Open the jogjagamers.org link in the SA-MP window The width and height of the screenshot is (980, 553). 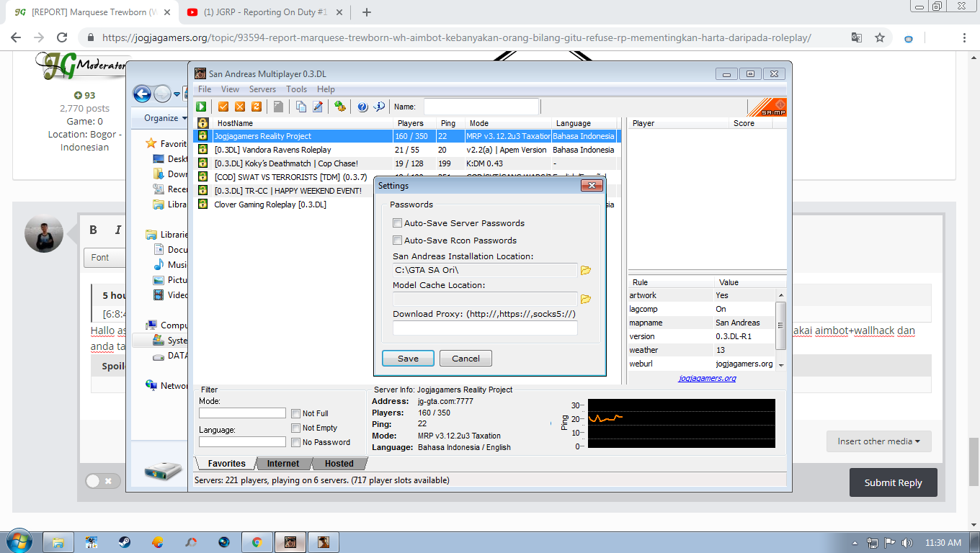[707, 378]
